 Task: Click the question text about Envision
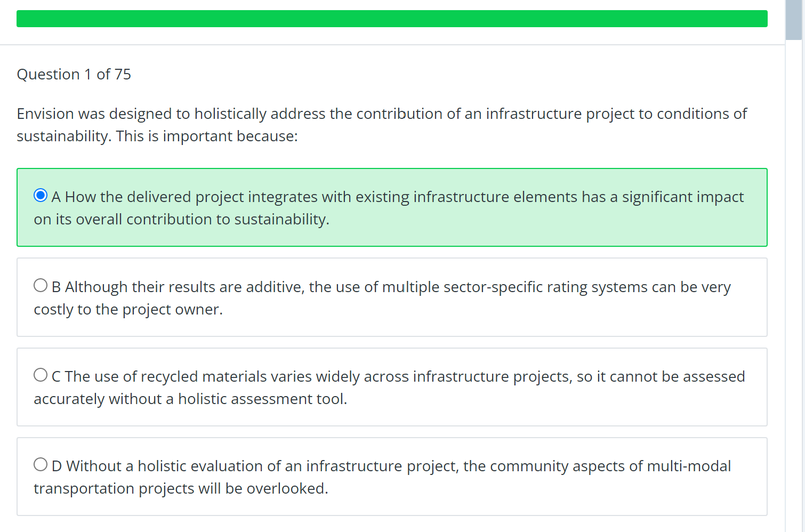(373, 124)
